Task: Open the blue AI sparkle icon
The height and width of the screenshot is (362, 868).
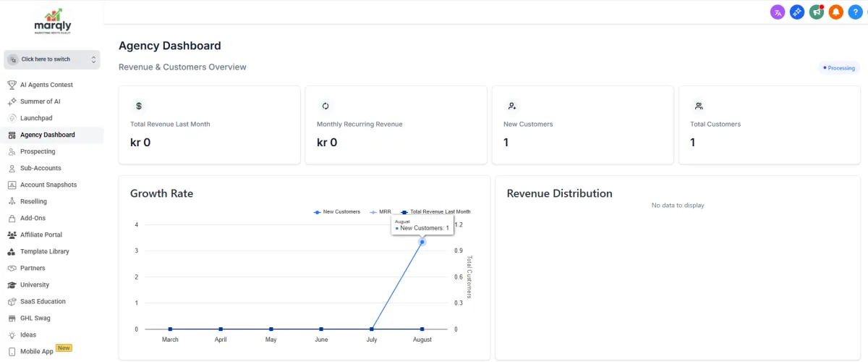Action: tap(797, 12)
